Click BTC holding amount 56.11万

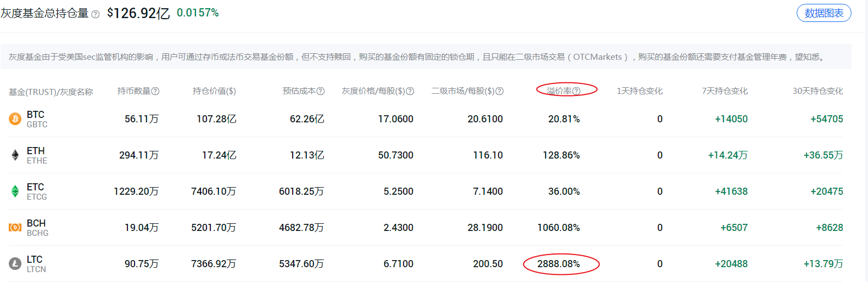point(142,119)
